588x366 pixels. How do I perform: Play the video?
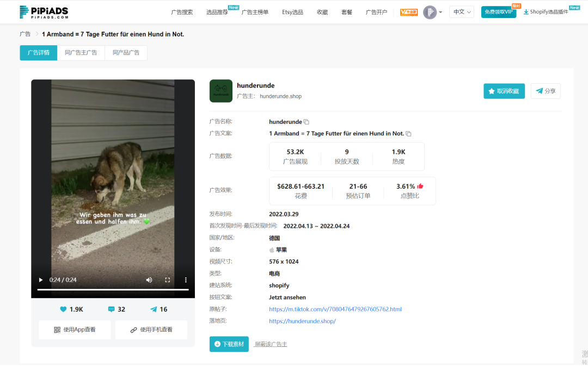pyautogui.click(x=41, y=280)
